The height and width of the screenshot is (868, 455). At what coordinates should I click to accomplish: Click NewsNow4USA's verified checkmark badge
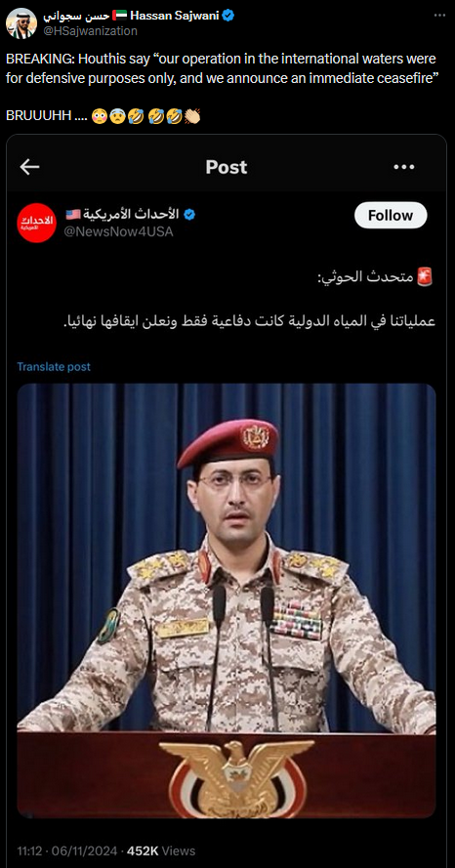tap(189, 214)
